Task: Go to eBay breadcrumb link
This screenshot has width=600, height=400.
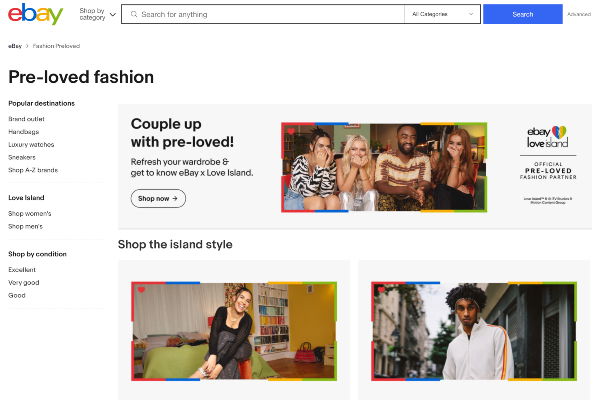Action: [15, 46]
